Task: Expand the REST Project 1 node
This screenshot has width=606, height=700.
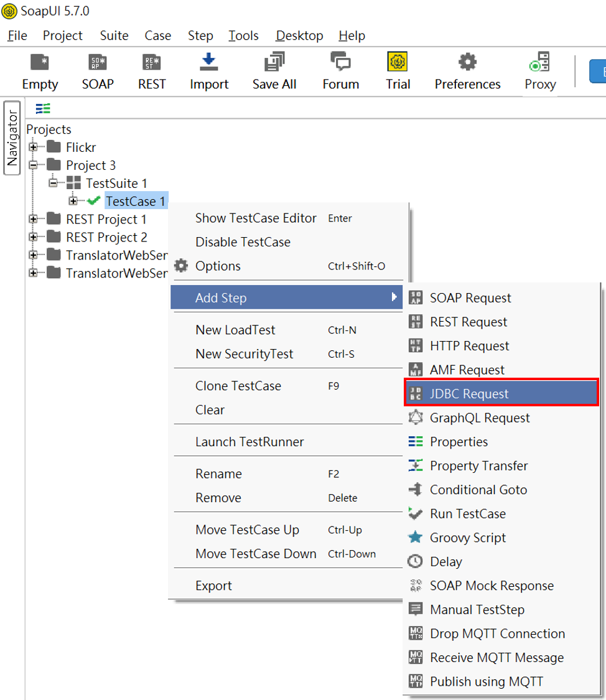Action: pyautogui.click(x=33, y=220)
